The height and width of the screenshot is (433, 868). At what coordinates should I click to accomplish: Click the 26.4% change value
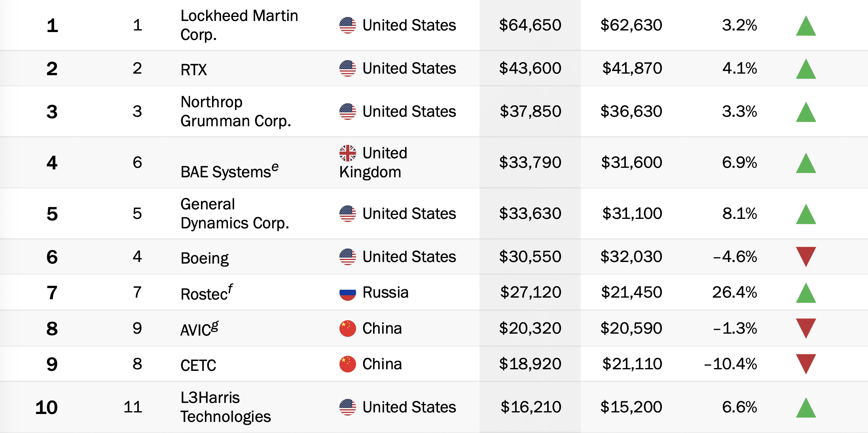click(734, 292)
